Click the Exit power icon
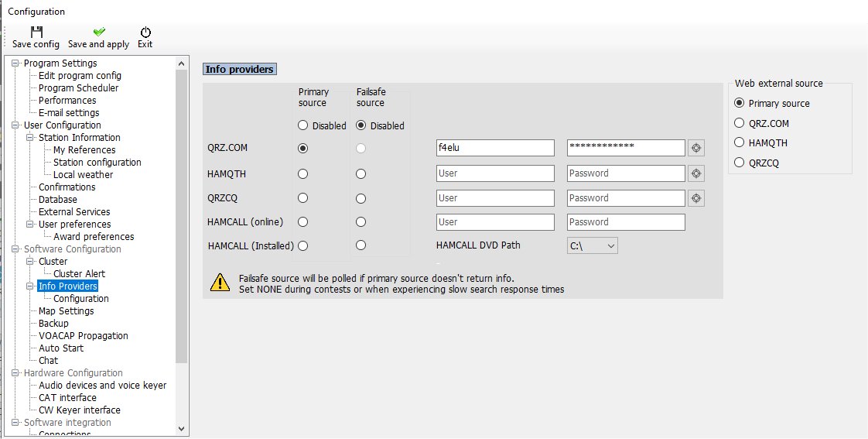 point(145,32)
